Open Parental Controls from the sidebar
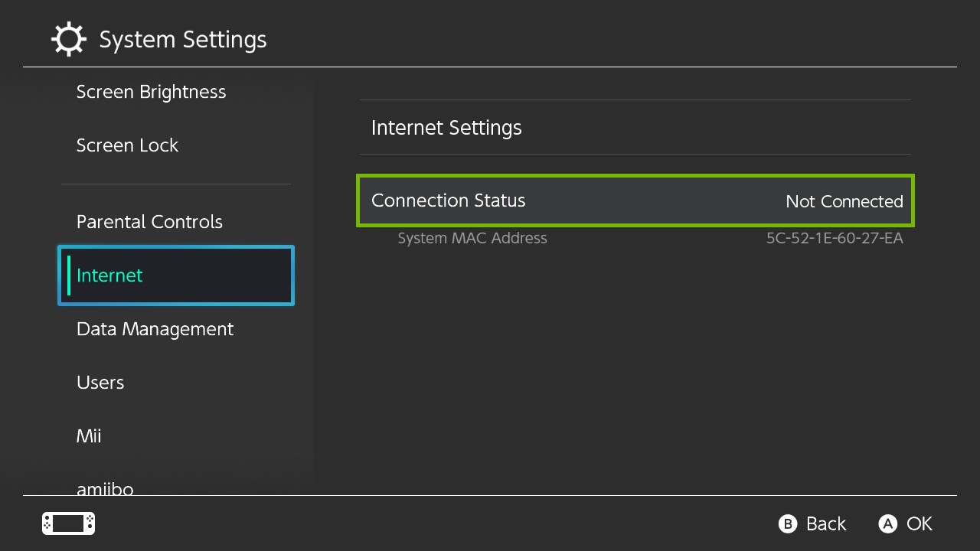The width and height of the screenshot is (980, 551). click(149, 222)
